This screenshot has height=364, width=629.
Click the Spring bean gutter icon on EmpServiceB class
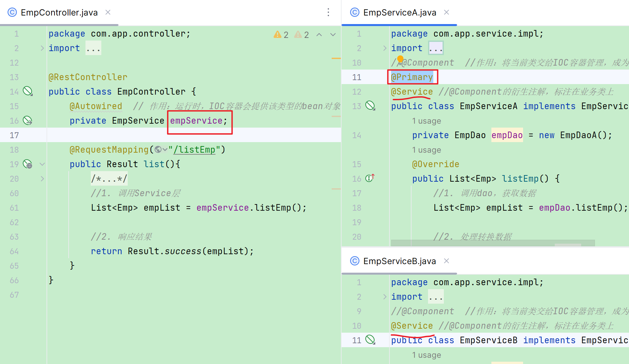pos(370,340)
